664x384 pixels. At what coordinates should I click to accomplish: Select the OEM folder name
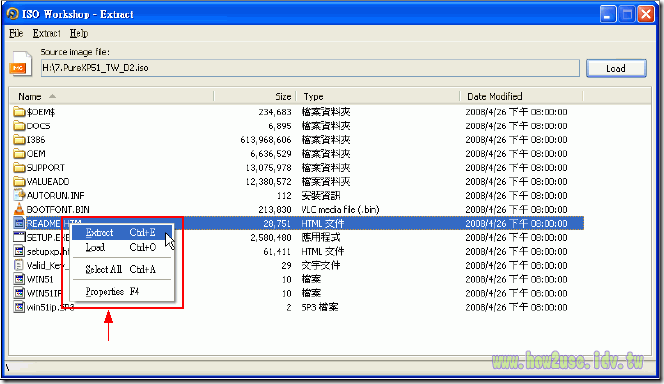(36, 154)
